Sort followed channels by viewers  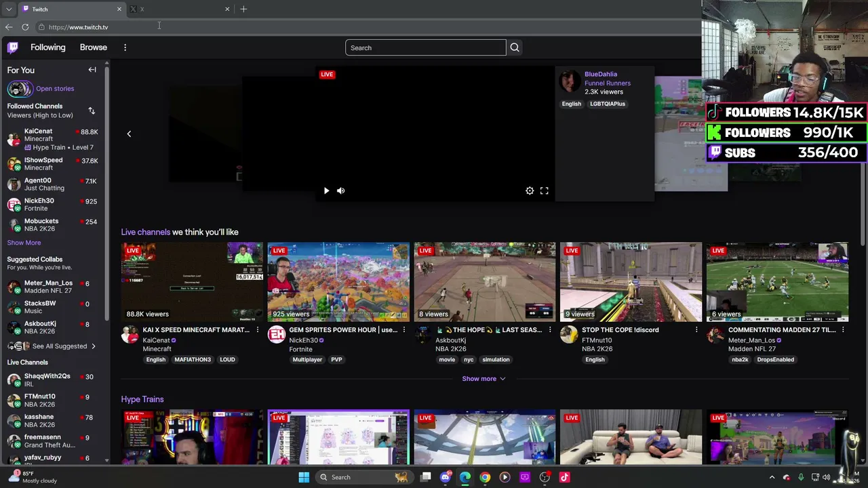[92, 110]
